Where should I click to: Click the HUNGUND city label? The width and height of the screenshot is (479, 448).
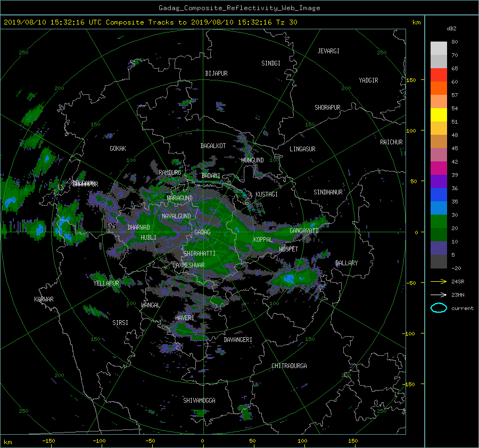(252, 160)
